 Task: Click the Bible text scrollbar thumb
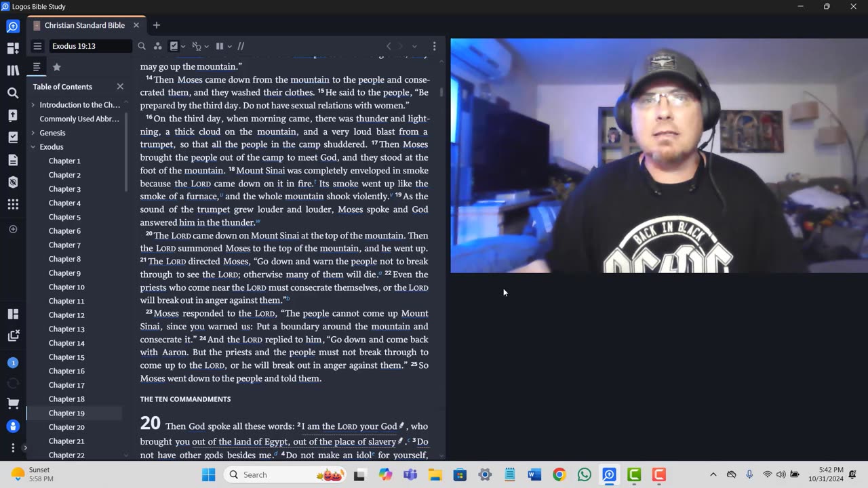441,91
